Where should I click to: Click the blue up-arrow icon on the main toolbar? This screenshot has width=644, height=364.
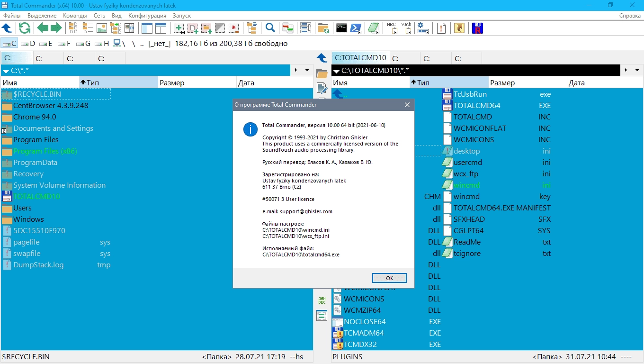7,28
